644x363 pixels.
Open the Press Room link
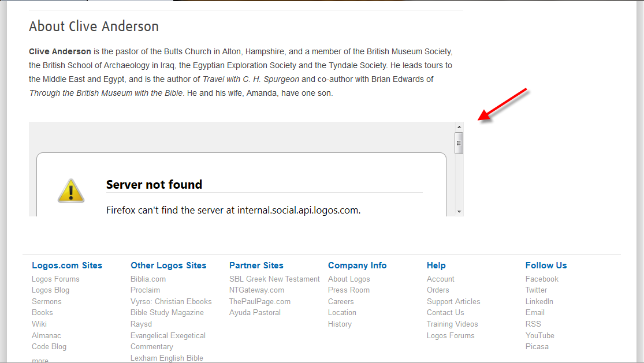349,290
